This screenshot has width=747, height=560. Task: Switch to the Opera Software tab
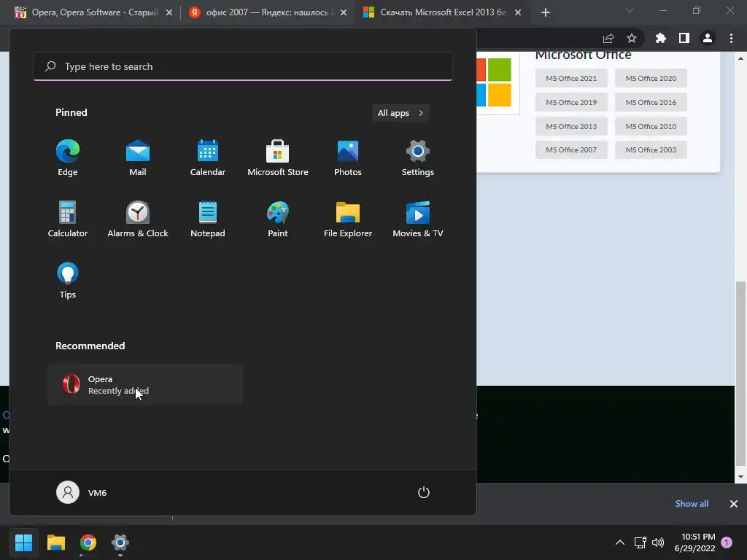coord(93,12)
